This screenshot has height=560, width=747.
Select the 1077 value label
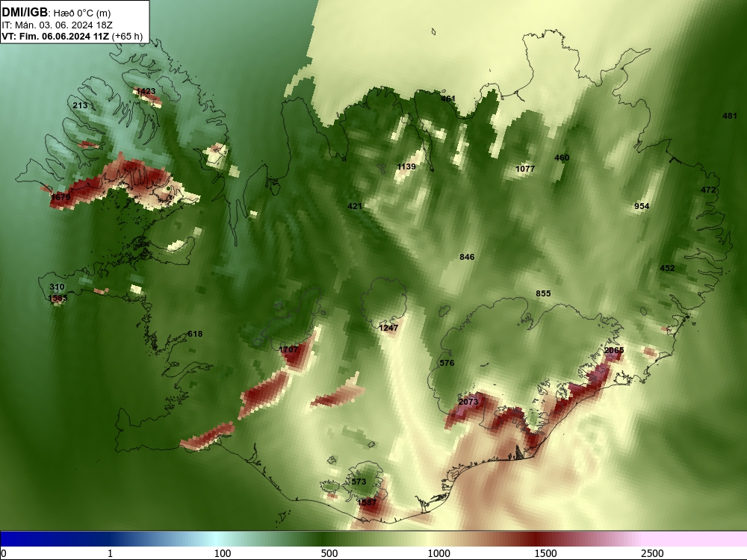click(525, 169)
